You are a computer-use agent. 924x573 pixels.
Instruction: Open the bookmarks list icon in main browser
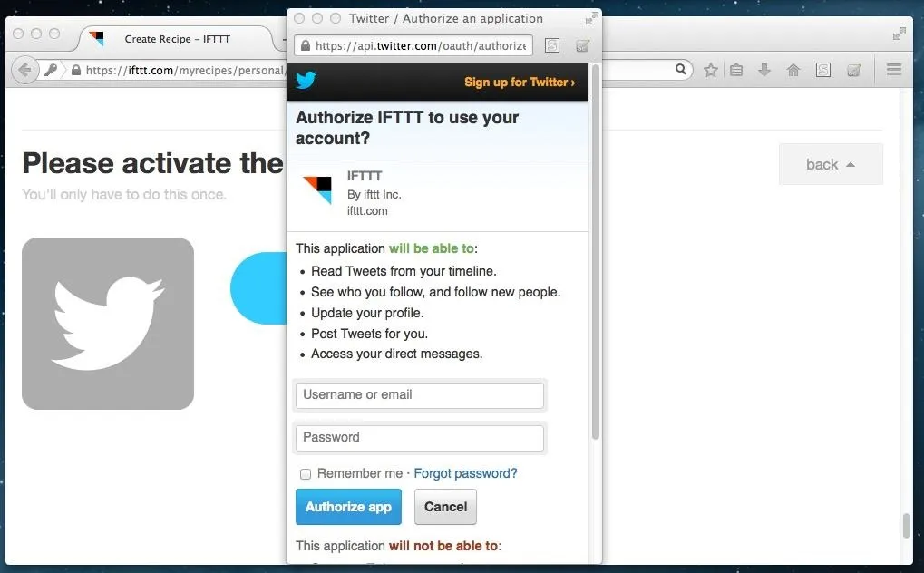click(736, 70)
